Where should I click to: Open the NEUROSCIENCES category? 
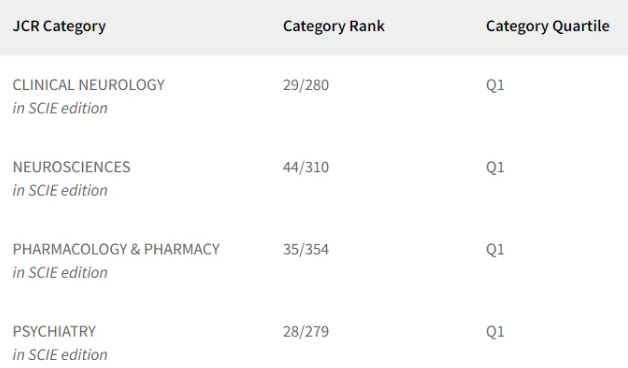[72, 167]
